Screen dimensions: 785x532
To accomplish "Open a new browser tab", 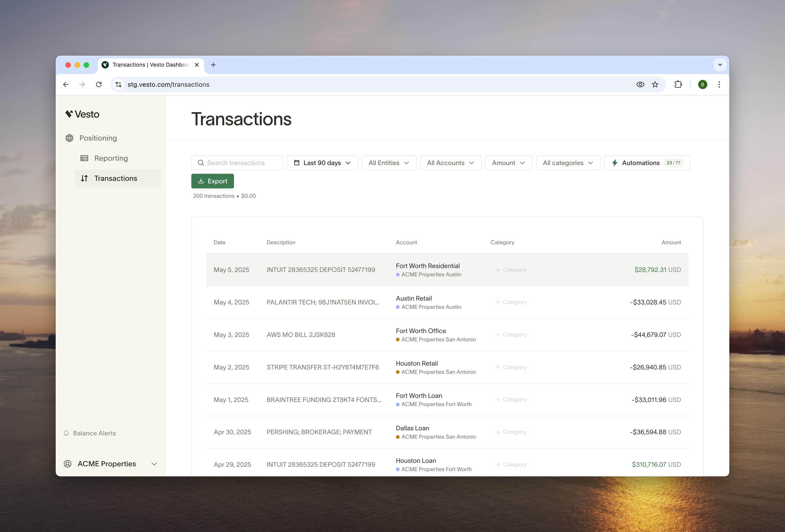I will tap(213, 65).
